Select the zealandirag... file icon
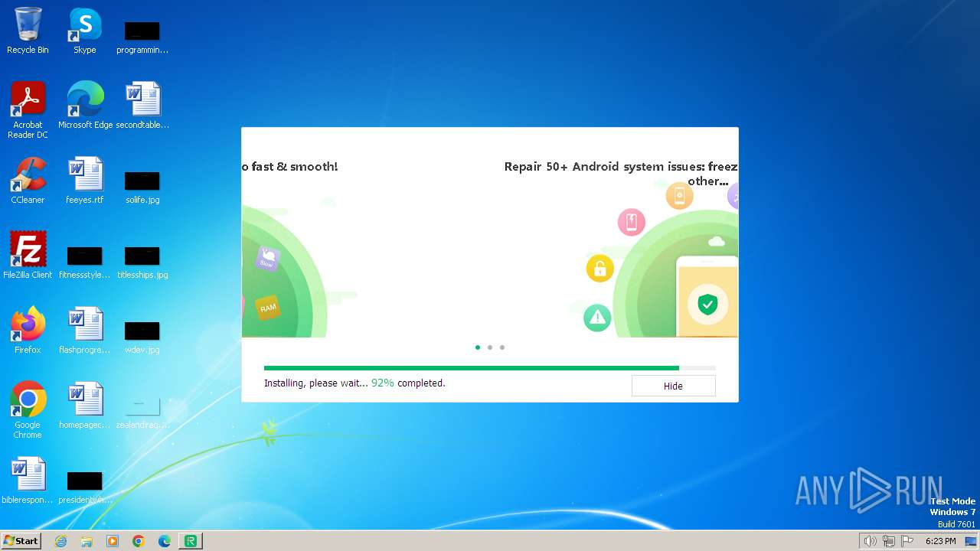 coord(142,411)
